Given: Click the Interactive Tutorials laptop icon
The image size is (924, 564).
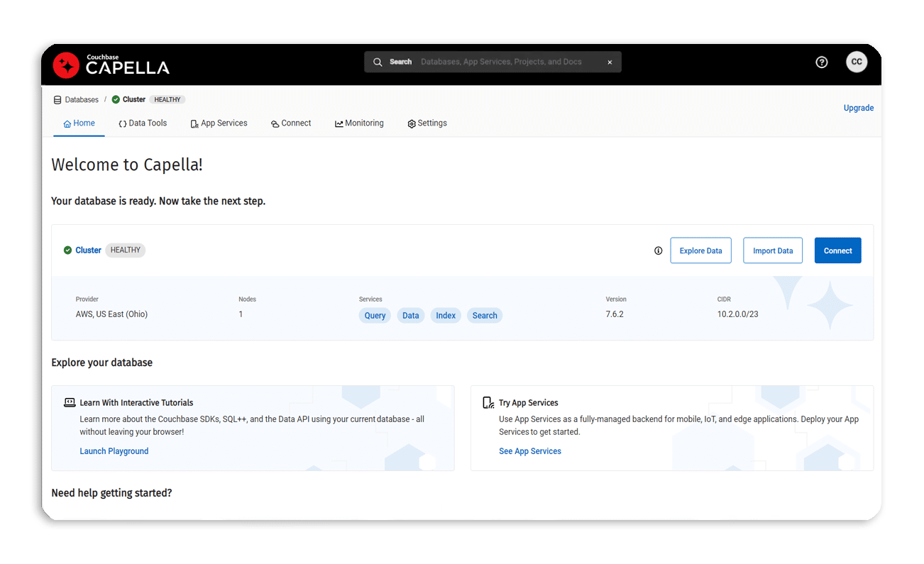Looking at the screenshot, I should pos(70,402).
